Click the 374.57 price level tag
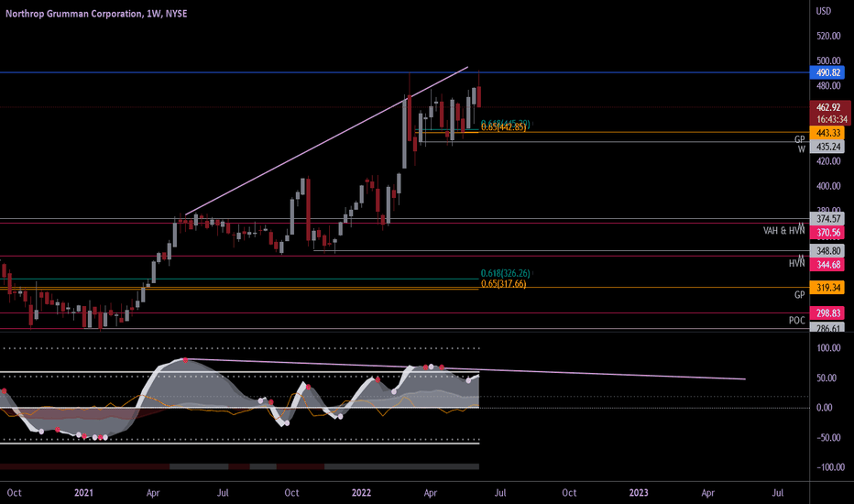Screen dimensions: 854x504 coord(827,218)
